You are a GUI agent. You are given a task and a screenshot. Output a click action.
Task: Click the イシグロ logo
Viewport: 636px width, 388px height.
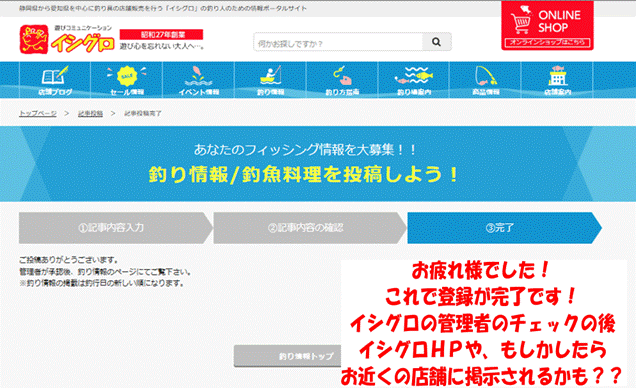(x=67, y=39)
